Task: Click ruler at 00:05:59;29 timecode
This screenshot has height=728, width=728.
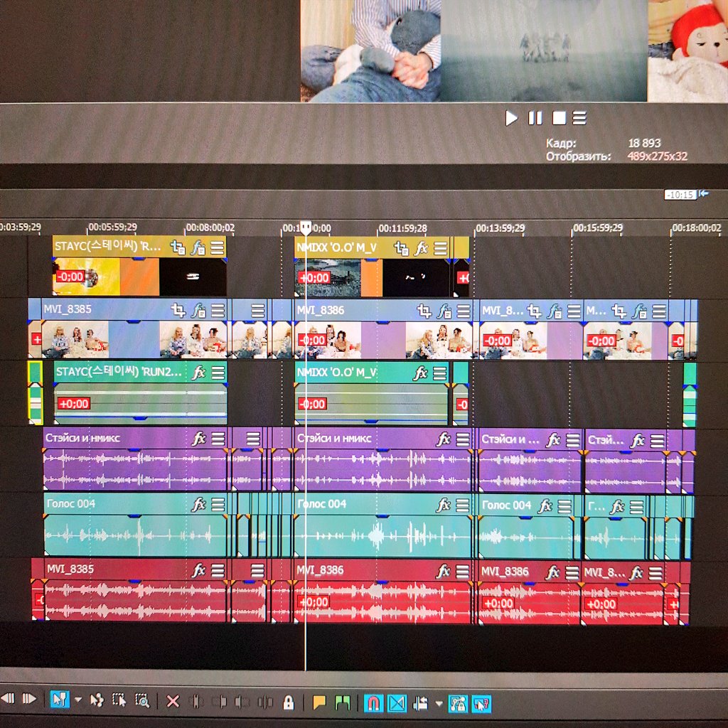Action: coord(113,227)
